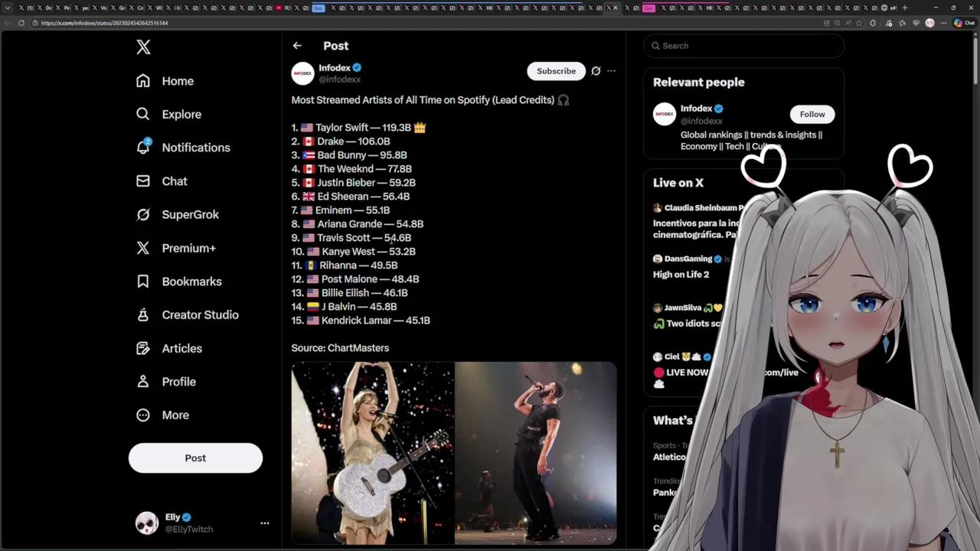Reload the page with the browser refresh button
Image resolution: width=980 pixels, height=551 pixels.
point(21,23)
